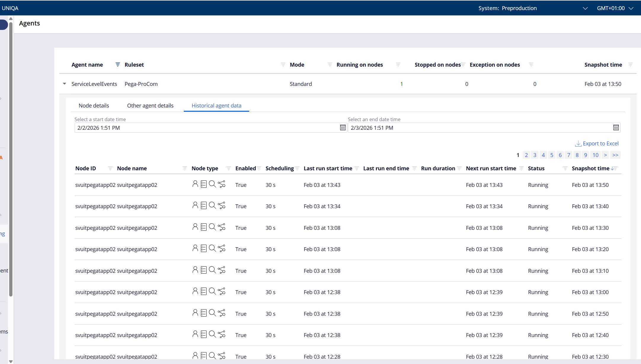Click the Enabled column filter icon
The width and height of the screenshot is (641, 364).
coord(259,169)
